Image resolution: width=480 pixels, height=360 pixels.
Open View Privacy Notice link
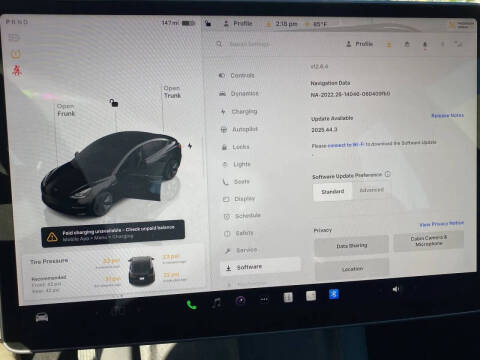(x=442, y=224)
